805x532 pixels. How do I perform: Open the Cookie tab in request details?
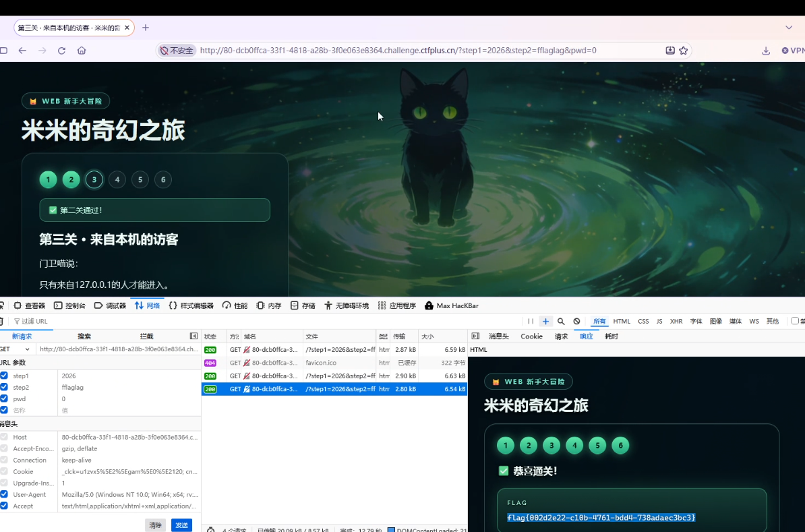click(531, 336)
